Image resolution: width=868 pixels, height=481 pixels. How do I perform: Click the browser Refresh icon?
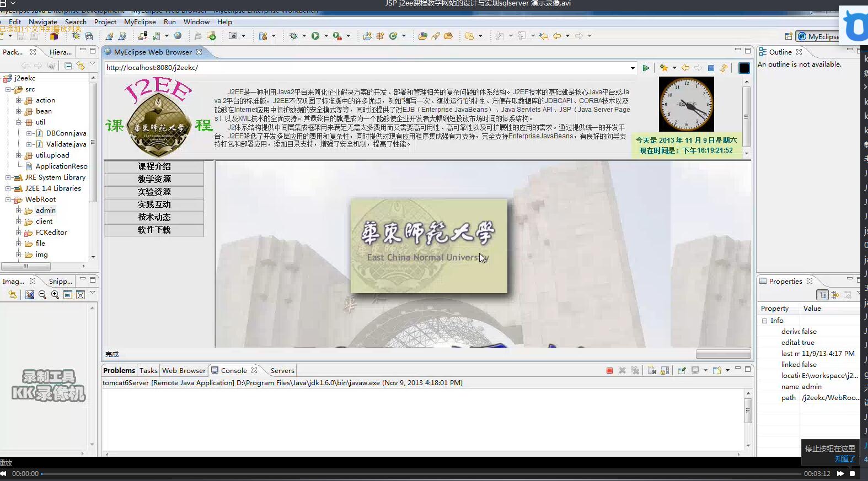click(724, 68)
